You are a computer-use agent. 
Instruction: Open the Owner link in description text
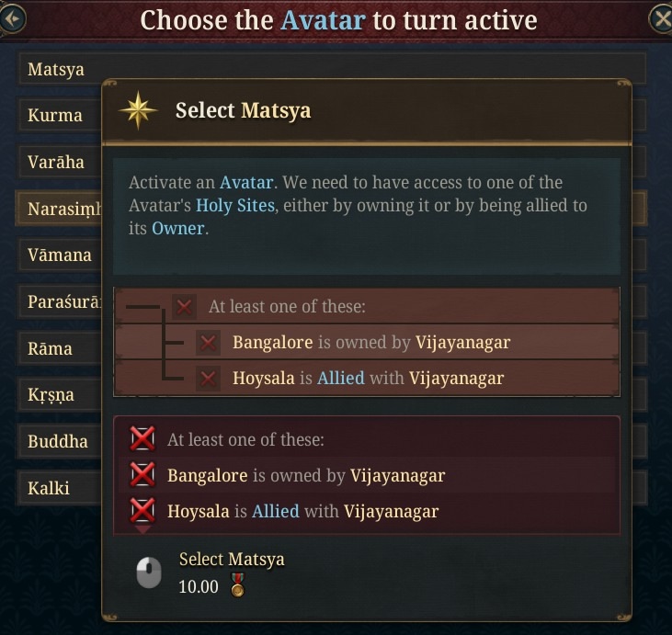177,229
